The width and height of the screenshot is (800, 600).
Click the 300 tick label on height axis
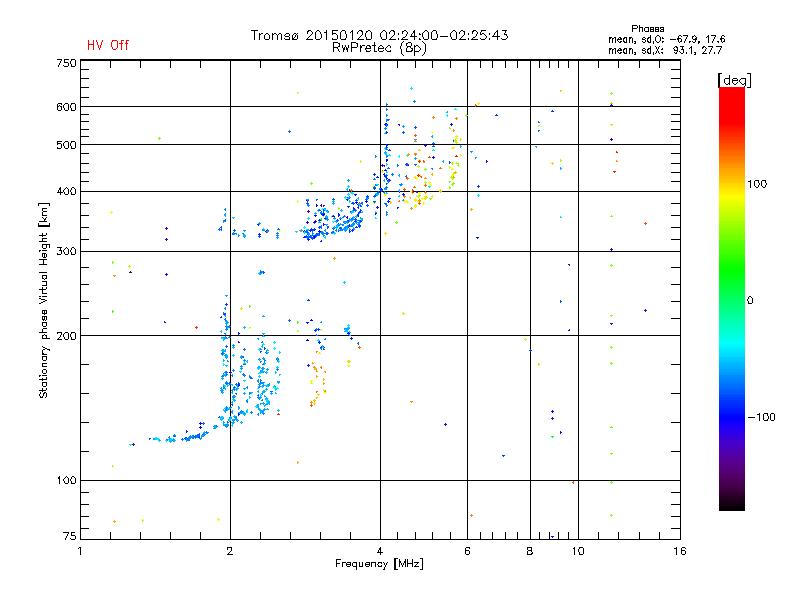[x=66, y=252]
